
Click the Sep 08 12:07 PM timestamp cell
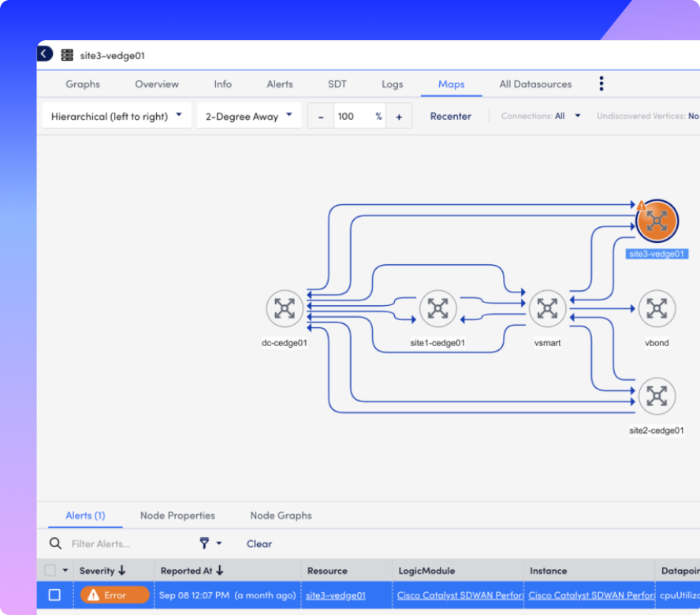pyautogui.click(x=227, y=595)
